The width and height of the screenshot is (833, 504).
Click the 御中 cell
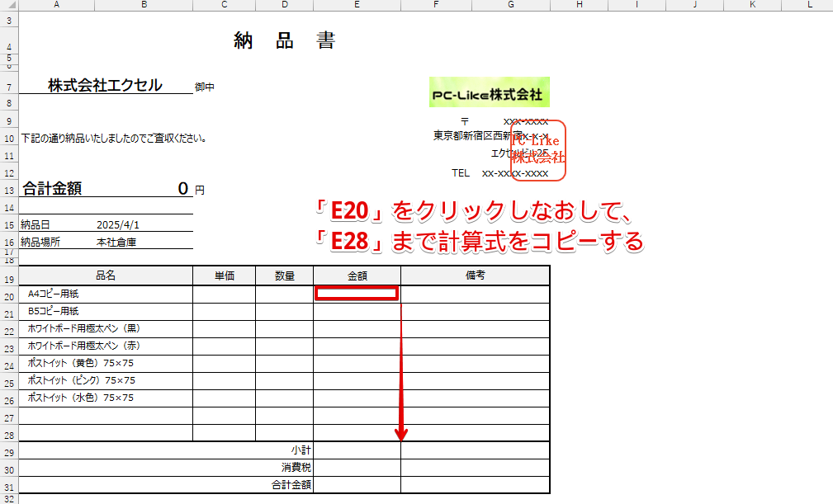pos(205,87)
